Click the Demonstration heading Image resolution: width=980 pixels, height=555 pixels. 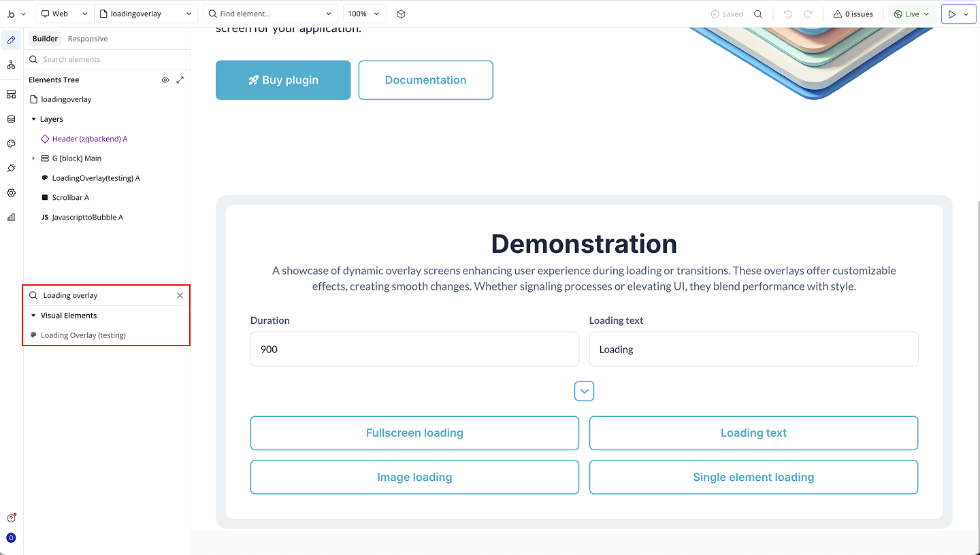pos(584,243)
